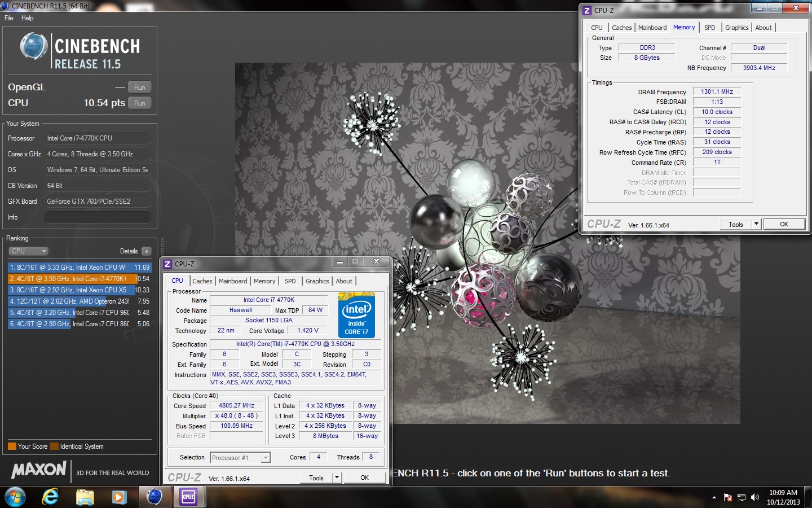The width and height of the screenshot is (812, 508).
Task: Select the Xeon 3.33 GHz ranking entry
Action: click(80, 268)
